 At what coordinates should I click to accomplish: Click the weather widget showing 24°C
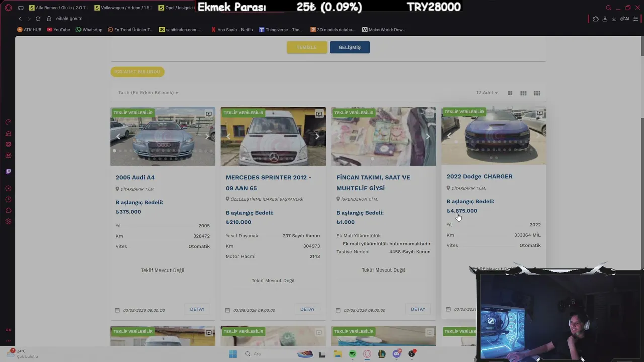point(23,353)
